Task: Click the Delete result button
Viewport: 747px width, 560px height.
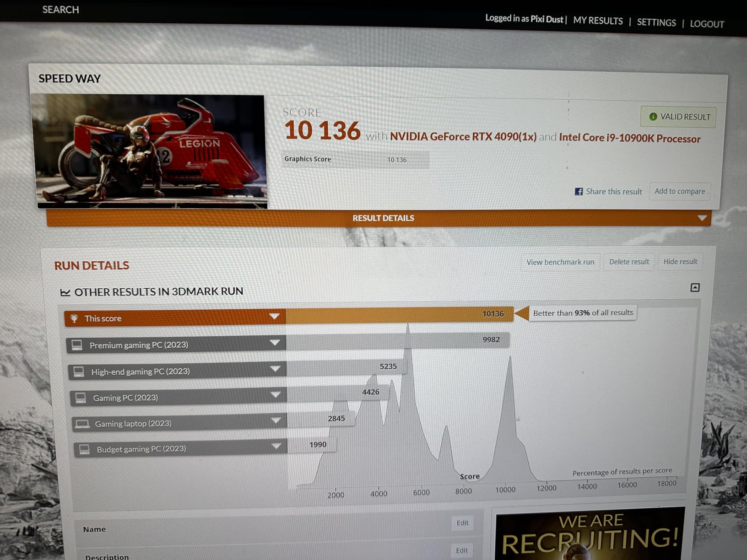Action: 629,262
